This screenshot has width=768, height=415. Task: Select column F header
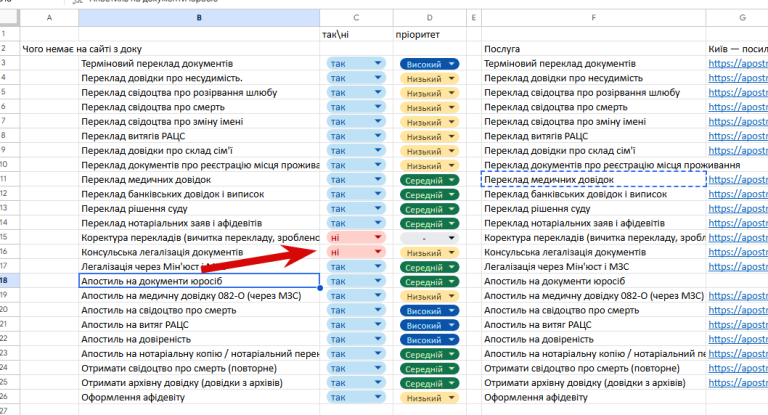(594, 18)
